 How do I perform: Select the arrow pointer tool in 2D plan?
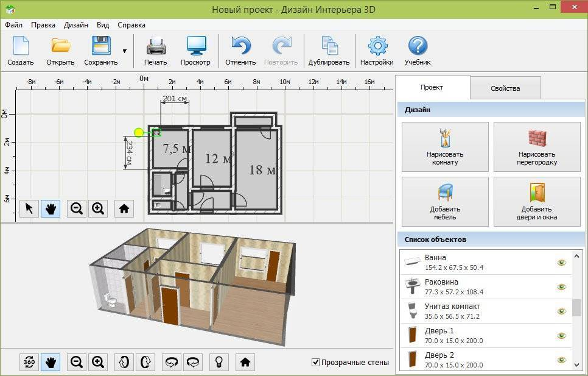[x=29, y=208]
